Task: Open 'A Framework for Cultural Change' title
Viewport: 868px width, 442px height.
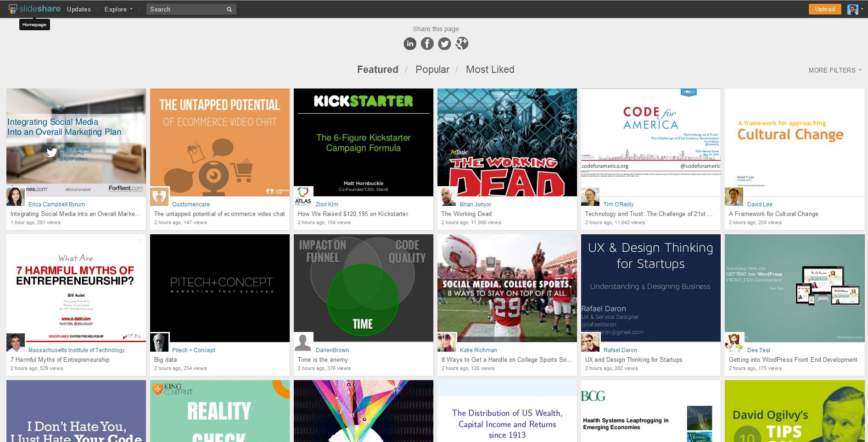Action: tap(773, 214)
